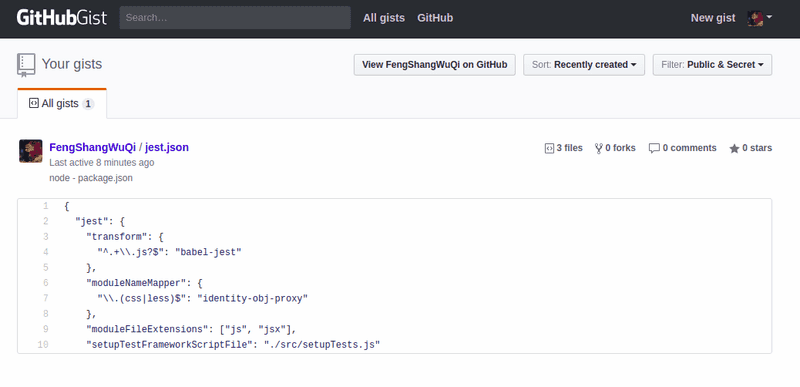The image size is (800, 387).
Task: Expand the Filter: Public & Secret dropdown
Action: tap(712, 65)
